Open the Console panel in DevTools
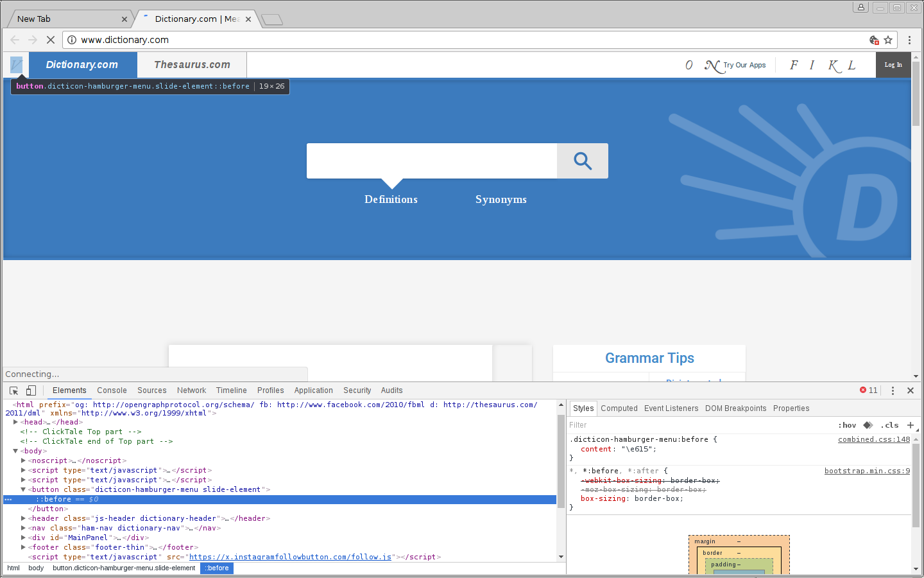 click(x=112, y=390)
